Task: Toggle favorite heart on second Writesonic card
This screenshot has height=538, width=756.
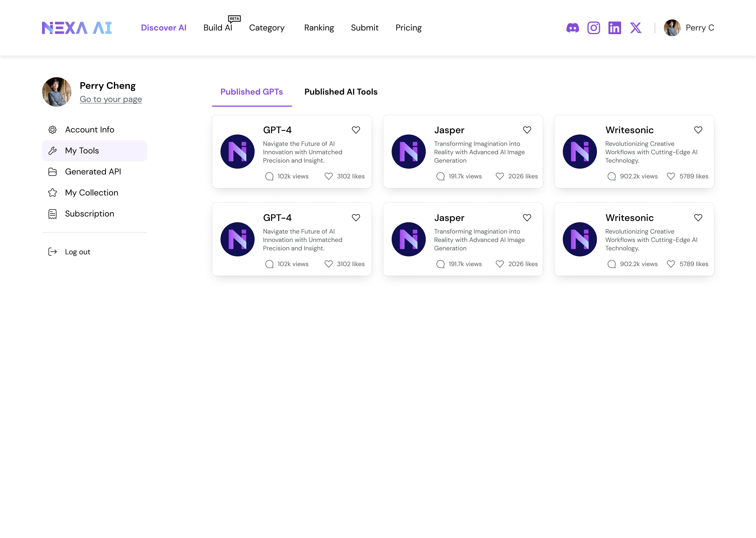Action: coord(698,218)
